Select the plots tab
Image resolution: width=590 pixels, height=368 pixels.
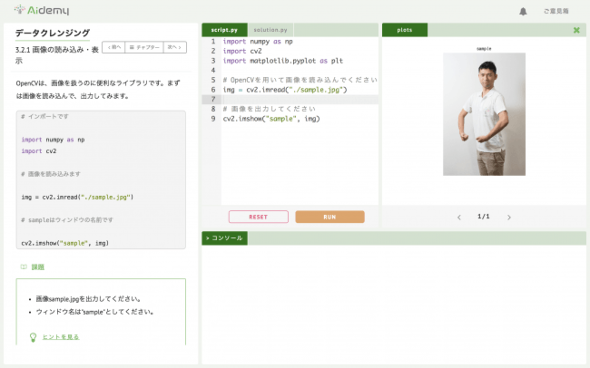click(x=404, y=30)
